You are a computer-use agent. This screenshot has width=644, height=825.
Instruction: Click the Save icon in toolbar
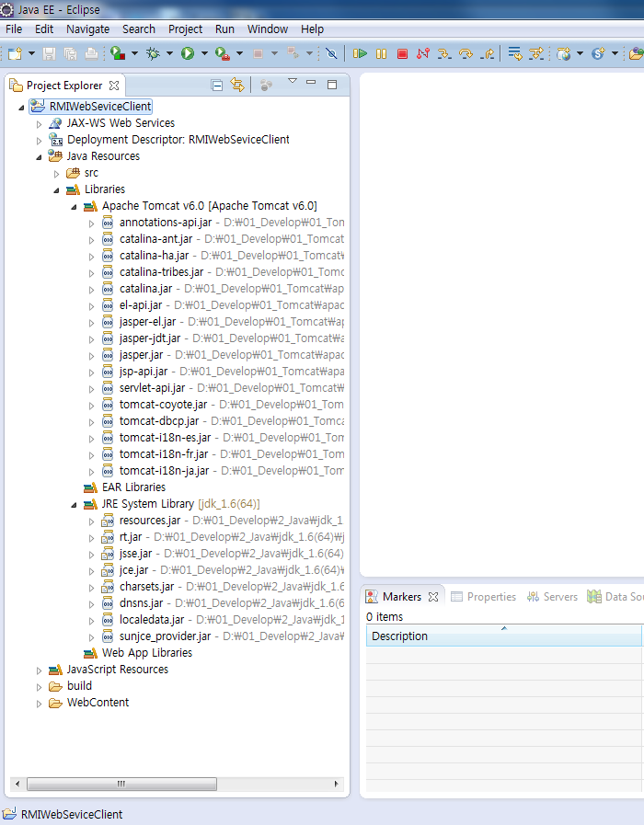point(49,54)
